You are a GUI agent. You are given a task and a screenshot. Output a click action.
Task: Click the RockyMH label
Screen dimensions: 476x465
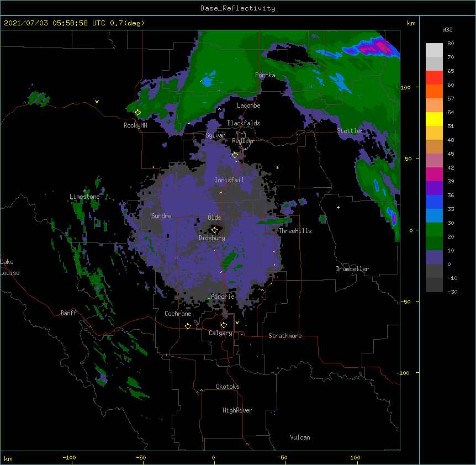tap(135, 125)
